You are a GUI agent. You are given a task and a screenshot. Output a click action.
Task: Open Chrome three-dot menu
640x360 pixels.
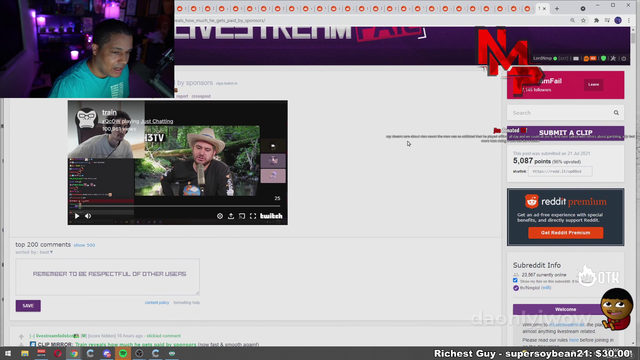click(x=629, y=20)
